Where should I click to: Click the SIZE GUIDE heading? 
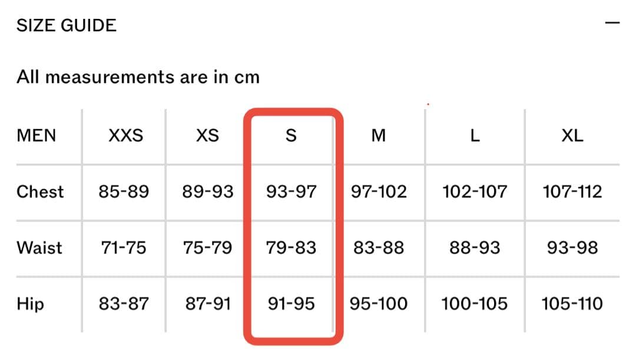tap(67, 25)
